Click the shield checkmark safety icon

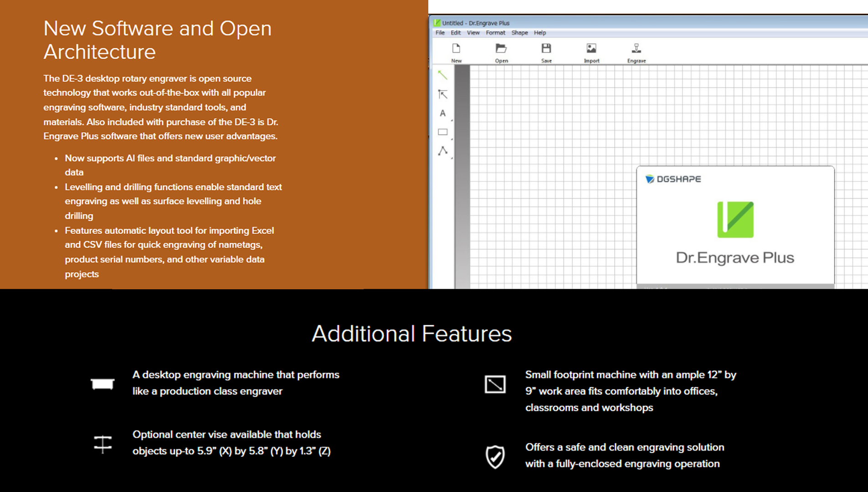tap(495, 456)
